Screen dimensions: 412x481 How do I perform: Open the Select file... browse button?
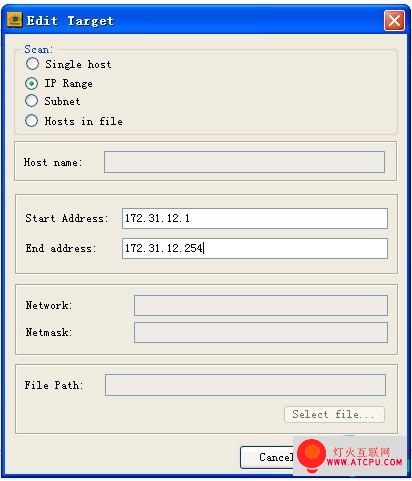(x=334, y=414)
